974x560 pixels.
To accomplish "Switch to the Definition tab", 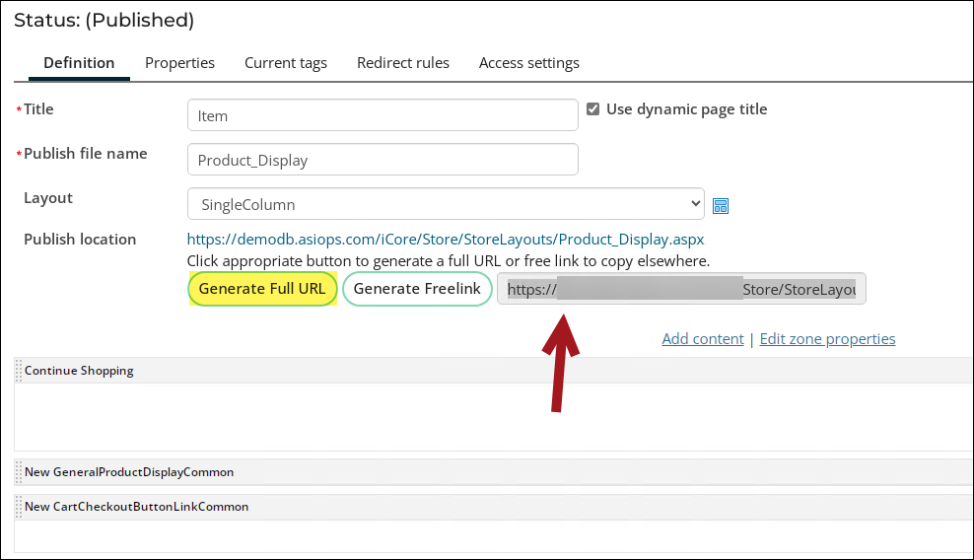I will (x=79, y=63).
